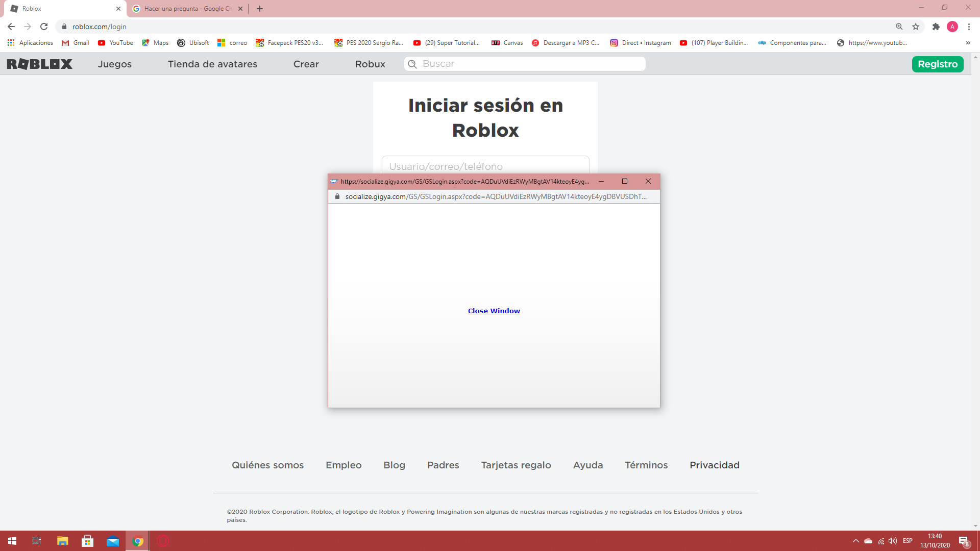Open File Explorer from the taskbar
The image size is (980, 551).
[62, 541]
